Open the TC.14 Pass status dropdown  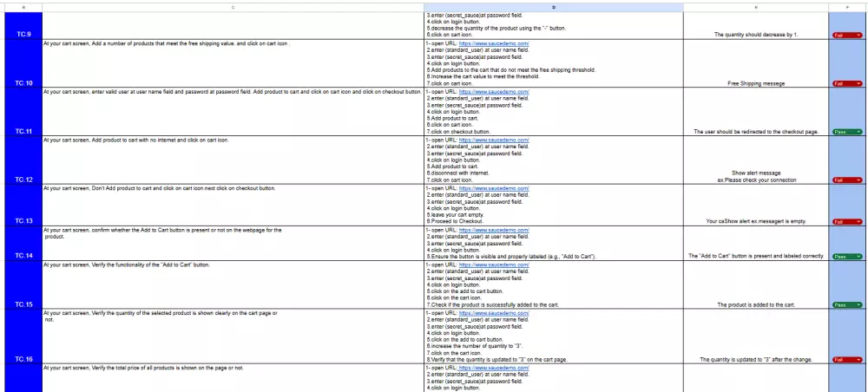point(847,257)
